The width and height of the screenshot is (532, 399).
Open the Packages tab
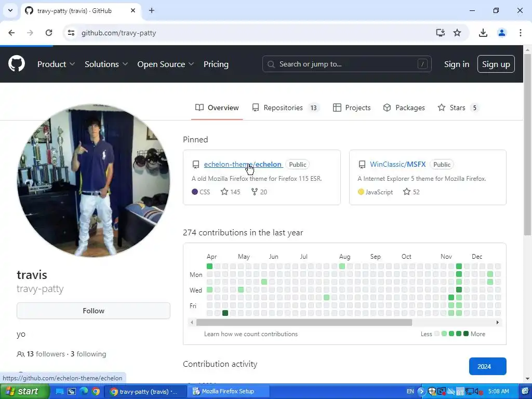[x=404, y=108]
